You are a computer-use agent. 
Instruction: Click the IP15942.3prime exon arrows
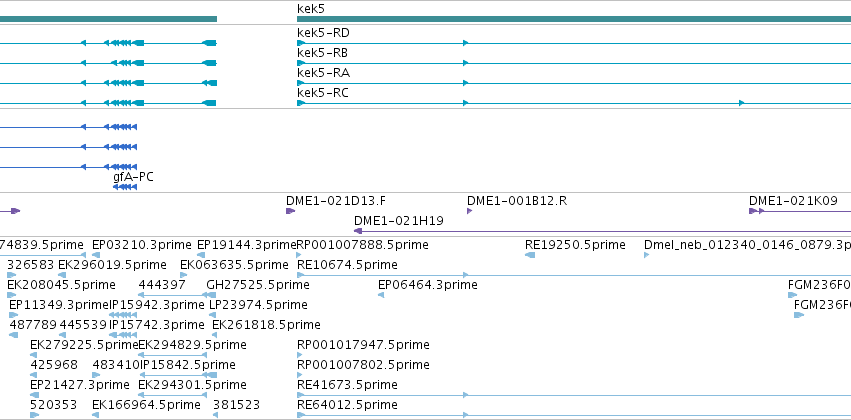pyautogui.click(x=123, y=315)
